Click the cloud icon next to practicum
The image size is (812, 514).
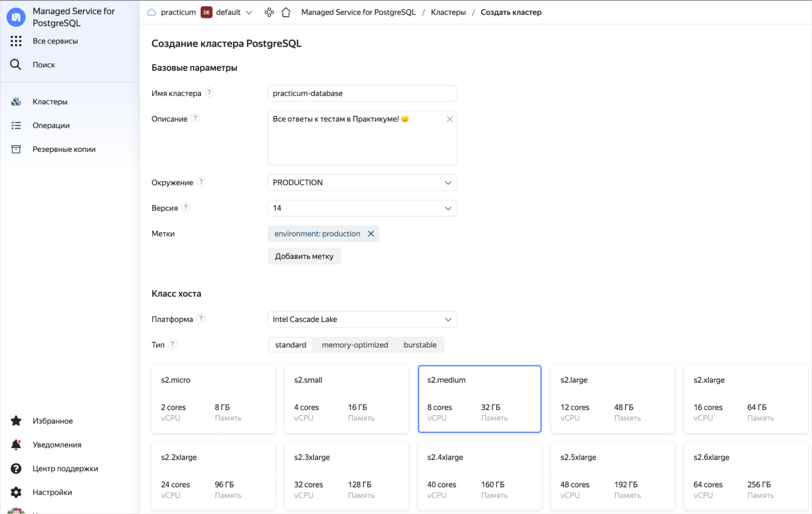[x=152, y=12]
